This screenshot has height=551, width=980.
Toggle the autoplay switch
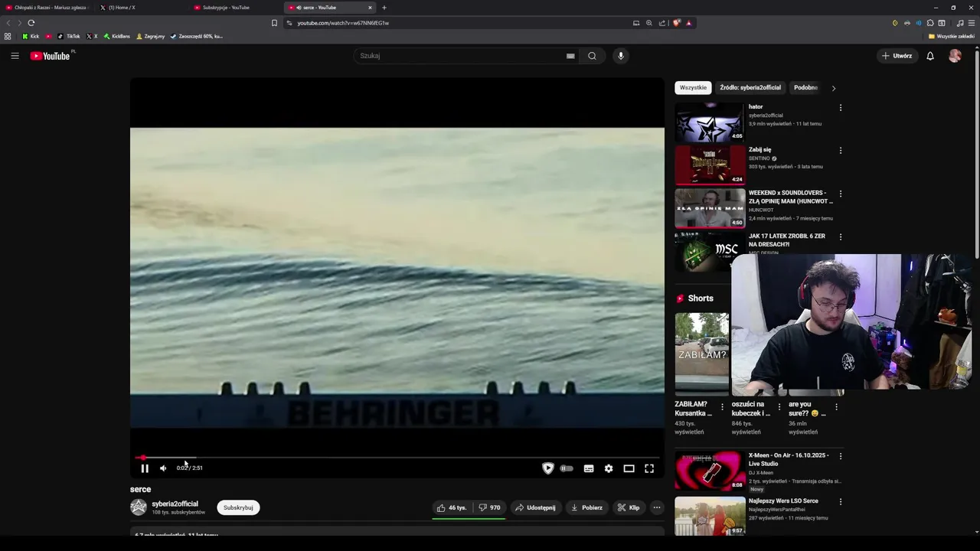pos(567,468)
